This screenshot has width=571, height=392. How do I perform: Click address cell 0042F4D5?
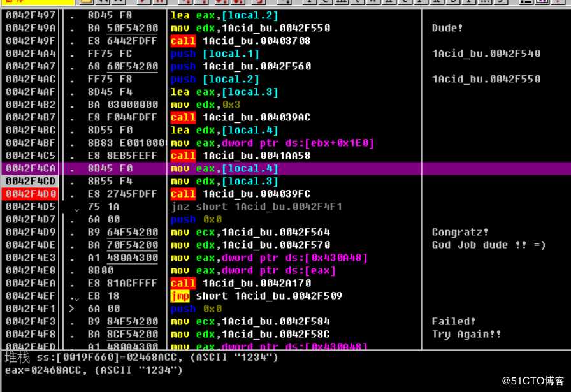[31, 207]
